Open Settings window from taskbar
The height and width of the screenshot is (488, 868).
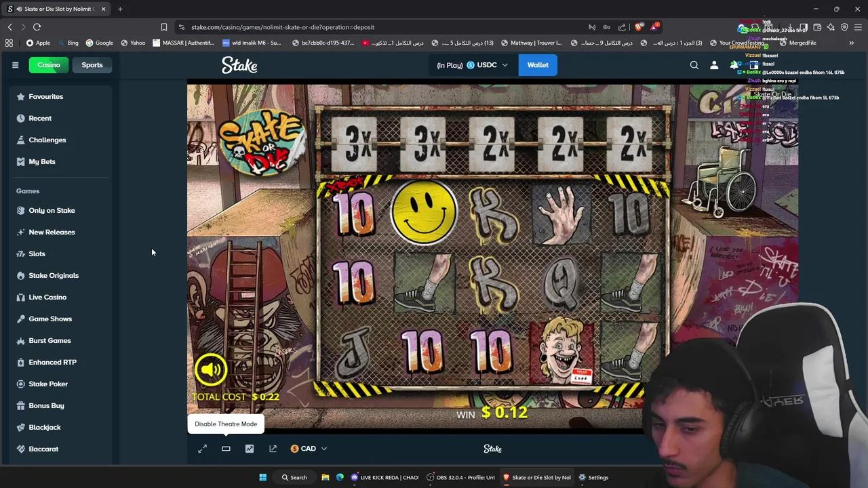pyautogui.click(x=593, y=477)
